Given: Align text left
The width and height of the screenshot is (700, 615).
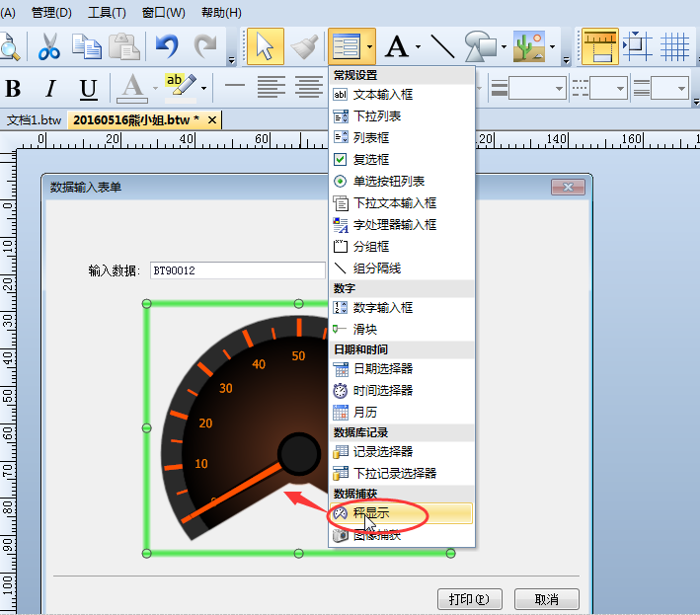Looking at the screenshot, I should pos(272,87).
